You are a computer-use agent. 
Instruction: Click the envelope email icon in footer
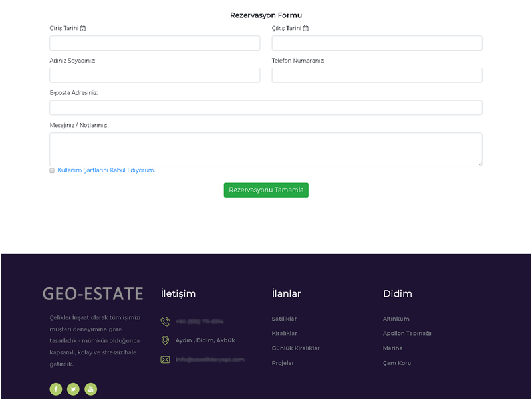point(165,360)
